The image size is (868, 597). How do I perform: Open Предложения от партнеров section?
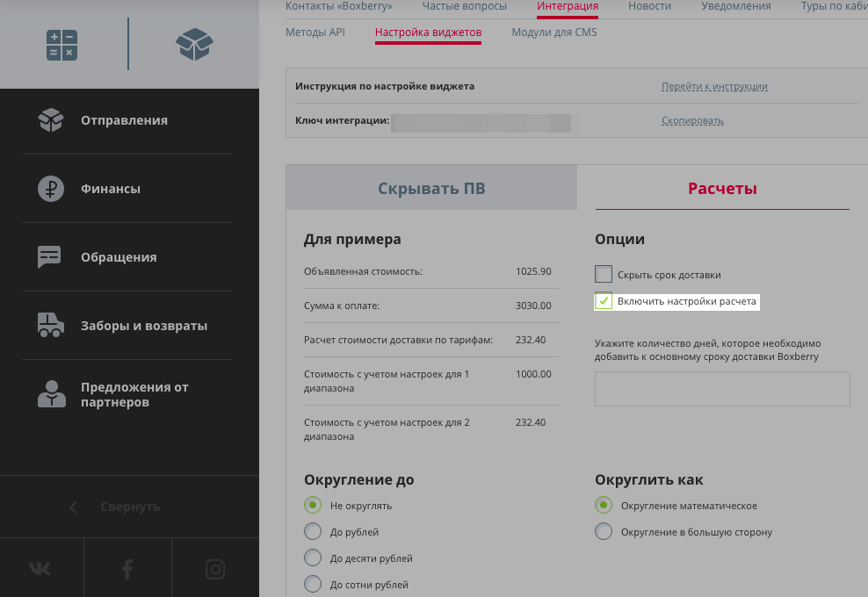[134, 394]
